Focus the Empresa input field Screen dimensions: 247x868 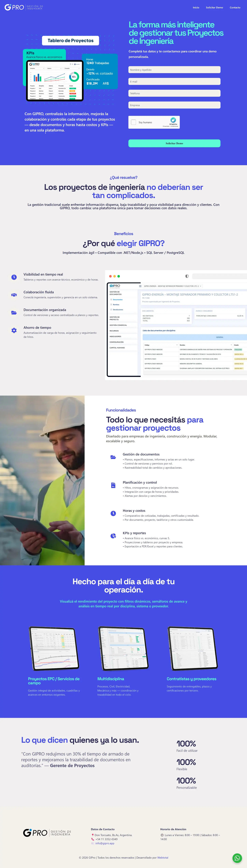(174, 105)
